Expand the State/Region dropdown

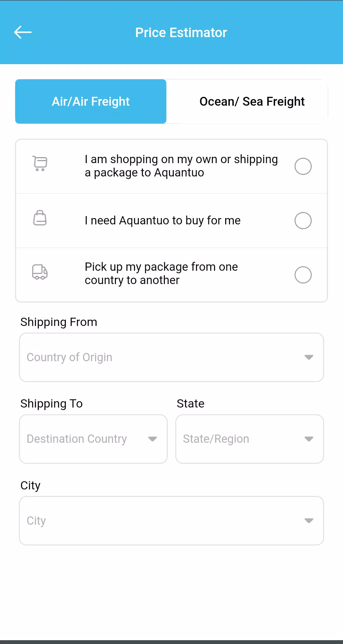250,439
